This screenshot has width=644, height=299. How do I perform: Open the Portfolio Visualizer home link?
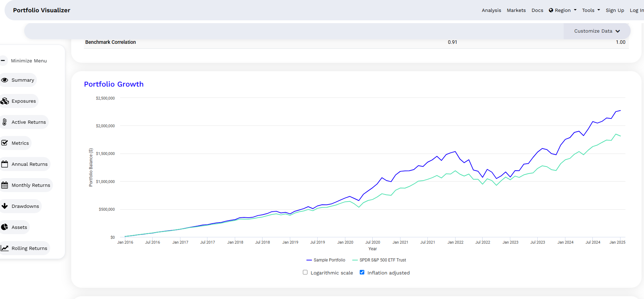pyautogui.click(x=42, y=10)
